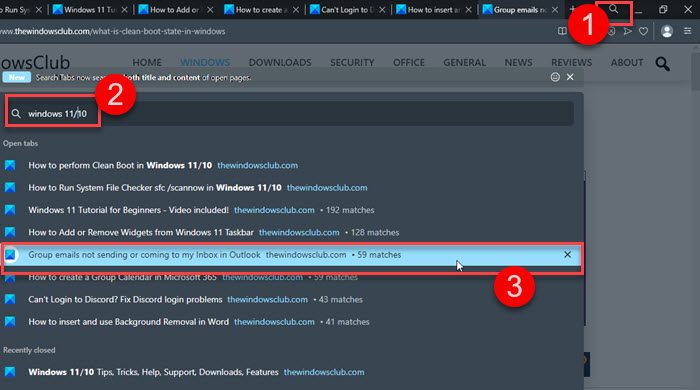Open GENERAL in site navigation
The image size is (700, 390).
[465, 62]
